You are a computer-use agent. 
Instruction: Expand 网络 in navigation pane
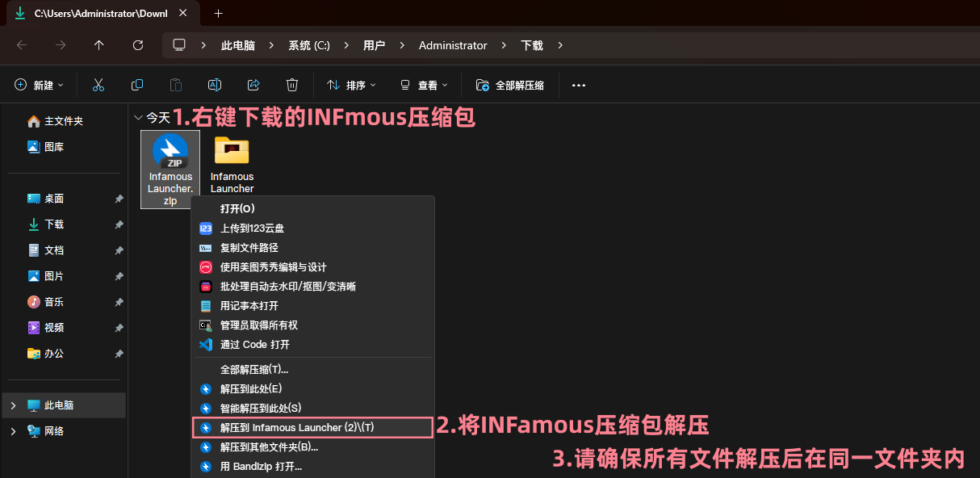13,431
